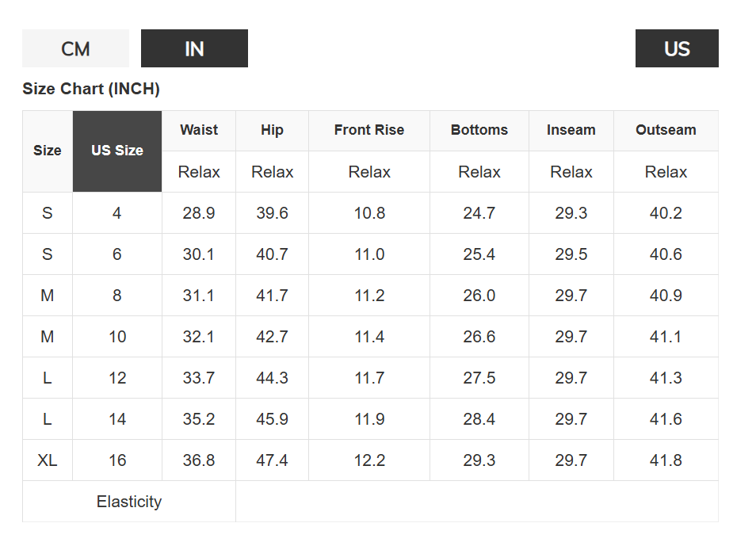Click the Bottoms column header
This screenshot has width=756, height=546.
(x=479, y=130)
